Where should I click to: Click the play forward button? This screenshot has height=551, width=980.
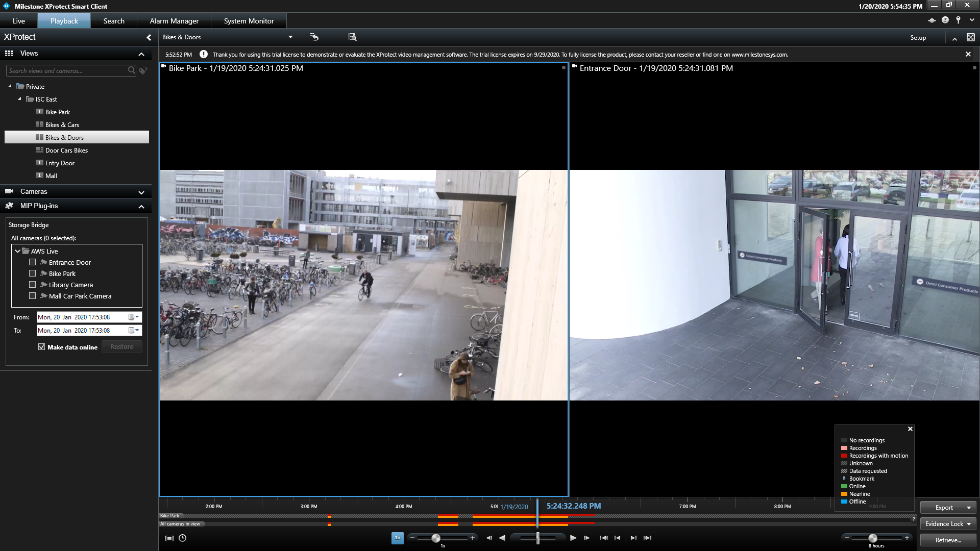[573, 538]
